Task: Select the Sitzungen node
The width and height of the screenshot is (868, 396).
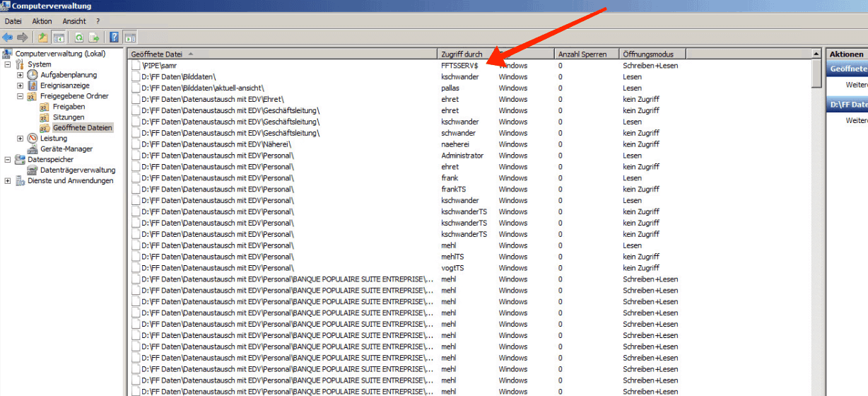Action: (68, 117)
